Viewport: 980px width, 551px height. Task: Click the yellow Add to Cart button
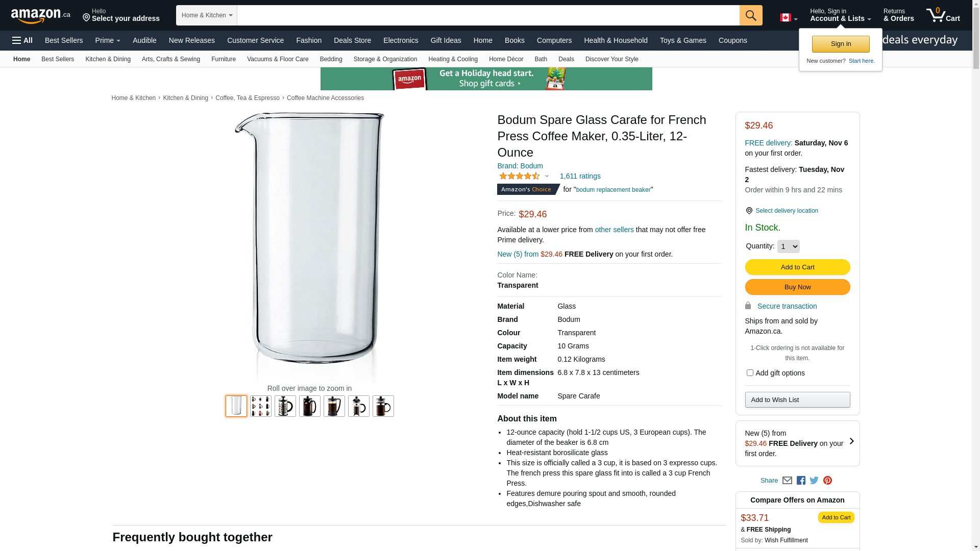point(797,267)
